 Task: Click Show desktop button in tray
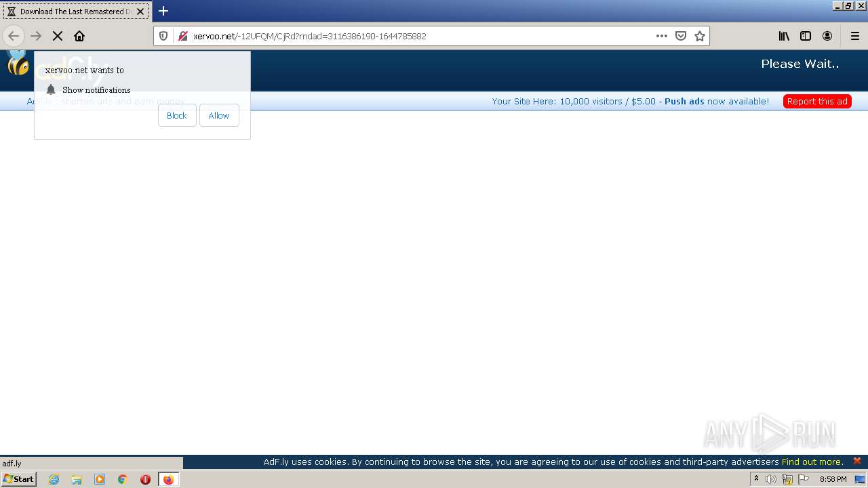860,479
